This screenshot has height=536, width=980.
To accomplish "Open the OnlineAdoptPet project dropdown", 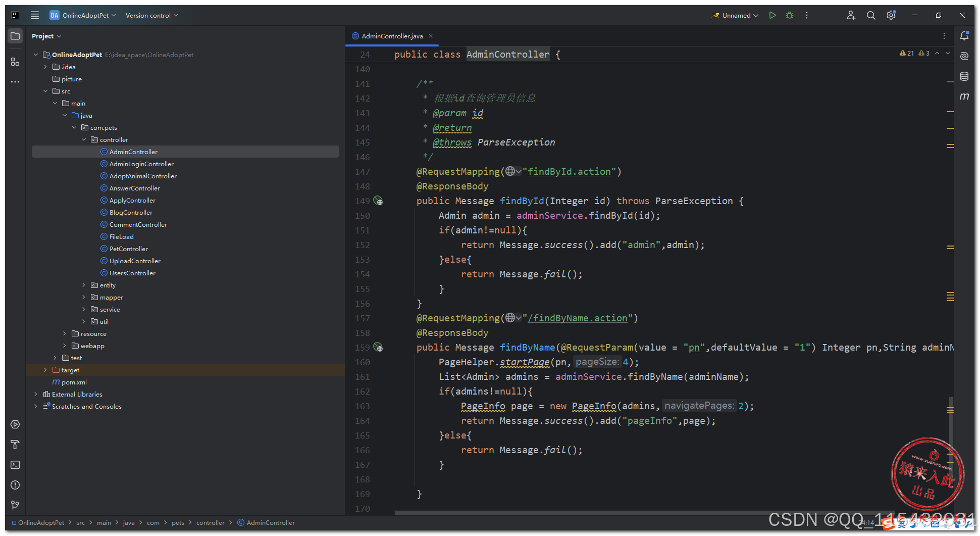I will (83, 15).
